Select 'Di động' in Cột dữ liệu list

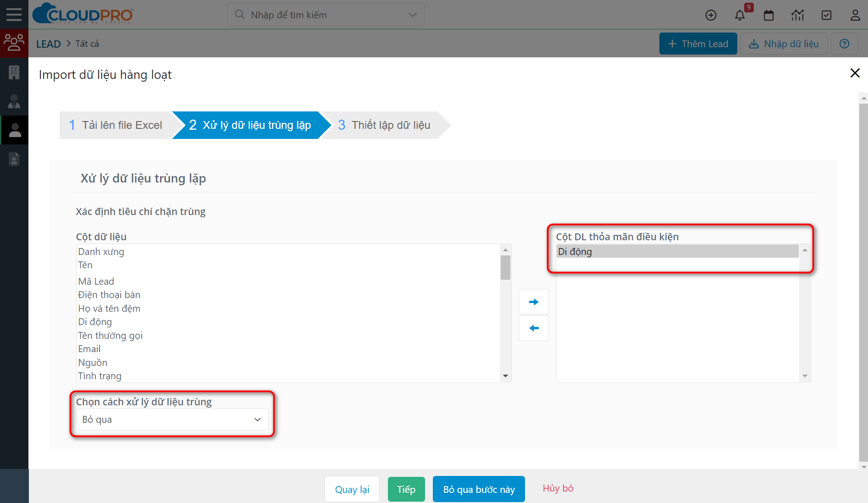(288, 322)
